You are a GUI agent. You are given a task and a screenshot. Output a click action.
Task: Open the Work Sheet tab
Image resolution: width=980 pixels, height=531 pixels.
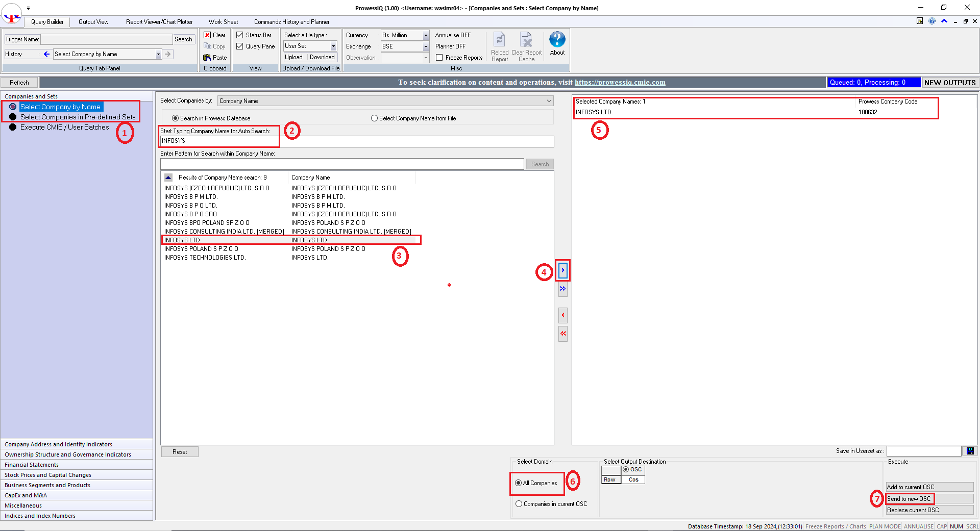point(223,22)
